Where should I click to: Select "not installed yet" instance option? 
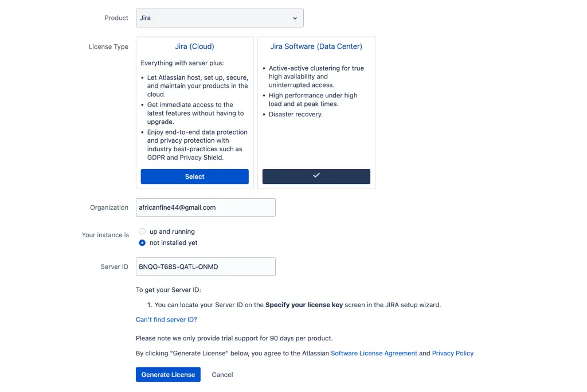click(142, 242)
